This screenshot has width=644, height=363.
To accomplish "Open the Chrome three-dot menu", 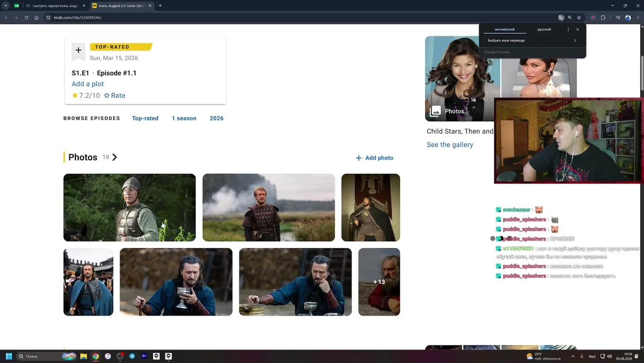I will [637, 18].
